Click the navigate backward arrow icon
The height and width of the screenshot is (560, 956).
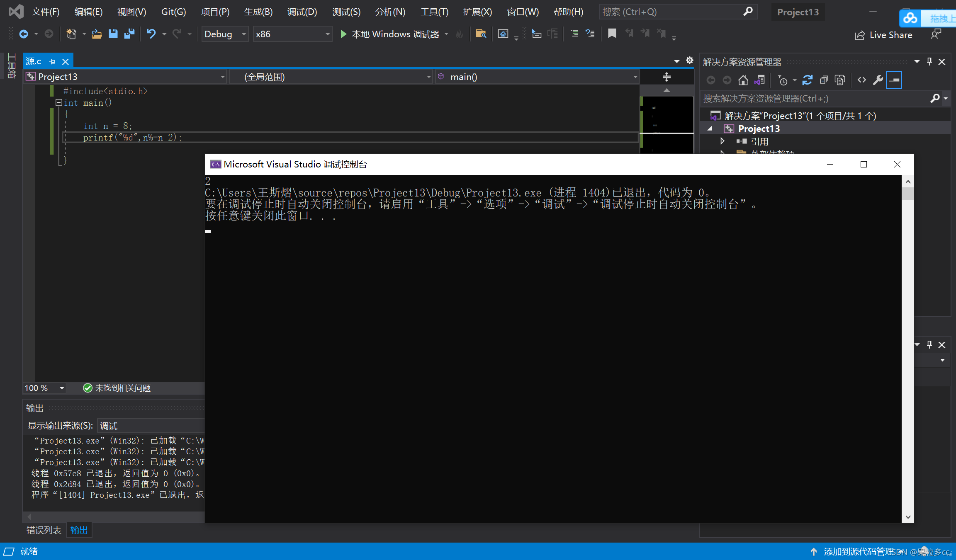coord(24,34)
